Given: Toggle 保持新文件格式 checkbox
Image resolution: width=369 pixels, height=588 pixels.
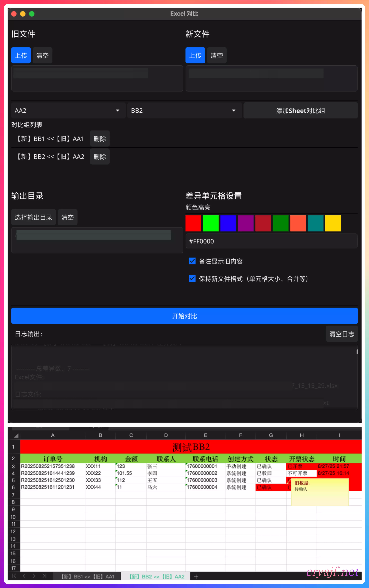Looking at the screenshot, I should coord(192,278).
